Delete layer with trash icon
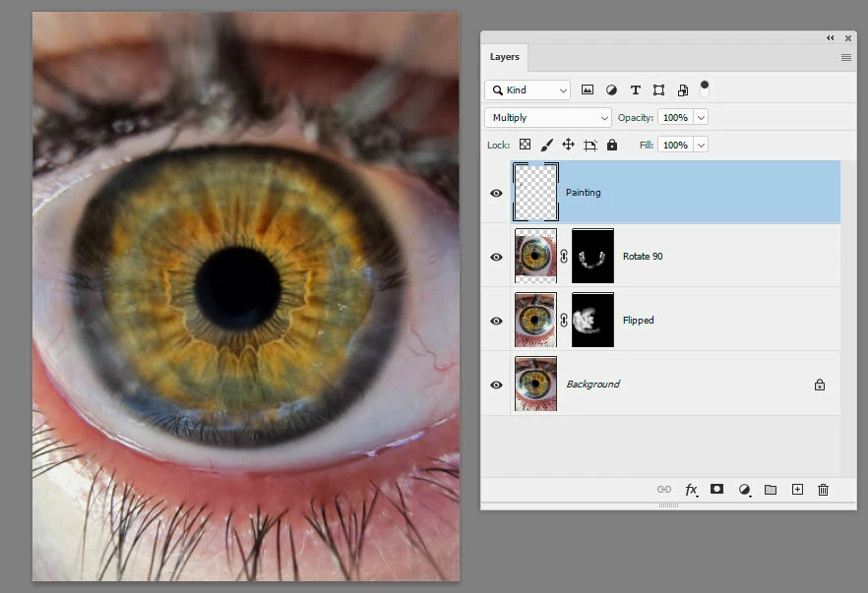This screenshot has width=868, height=593. 823,489
